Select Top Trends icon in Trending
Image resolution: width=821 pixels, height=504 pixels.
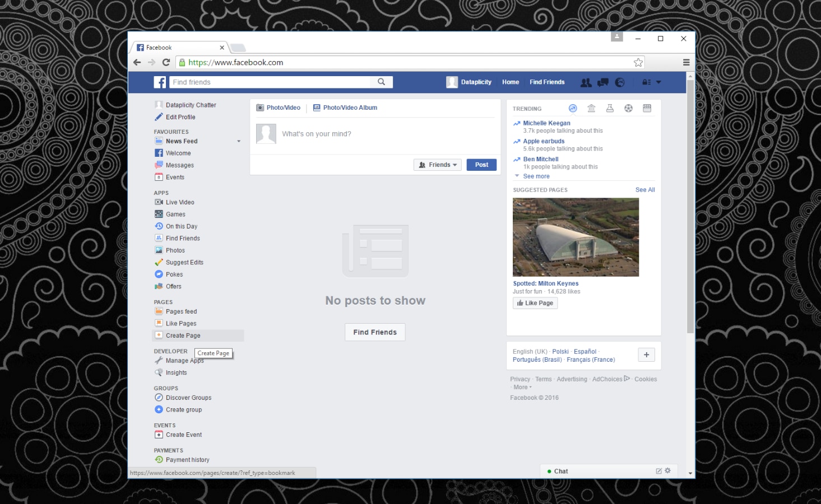coord(573,108)
